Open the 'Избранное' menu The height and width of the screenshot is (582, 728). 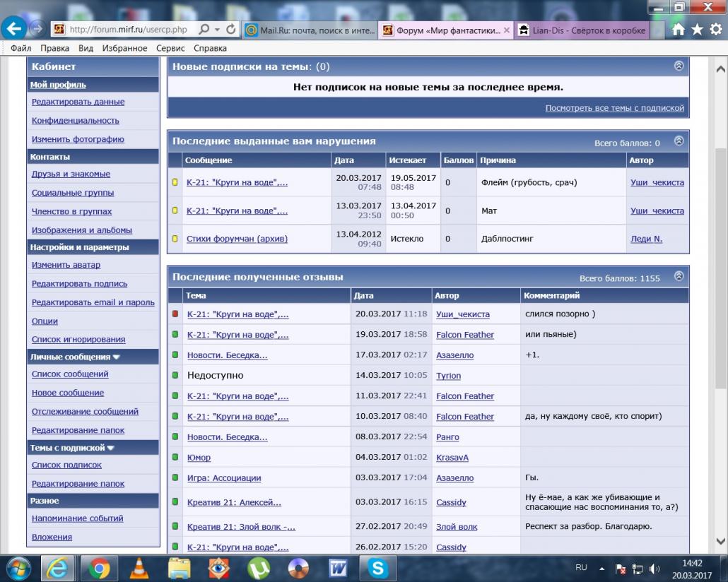click(123, 48)
